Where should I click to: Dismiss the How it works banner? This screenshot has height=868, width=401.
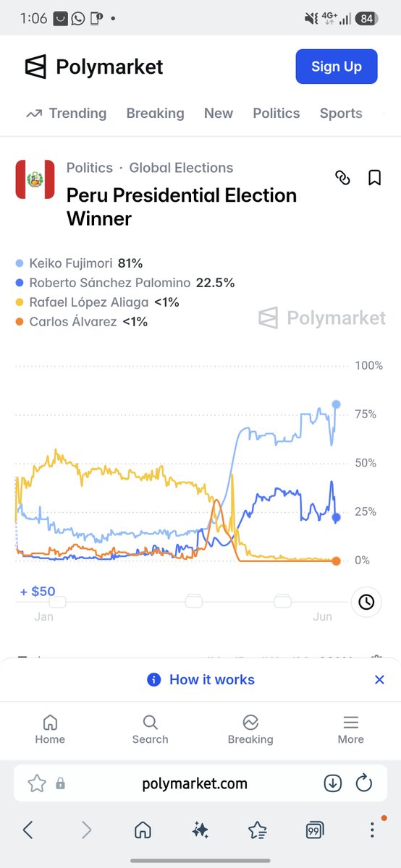click(379, 679)
